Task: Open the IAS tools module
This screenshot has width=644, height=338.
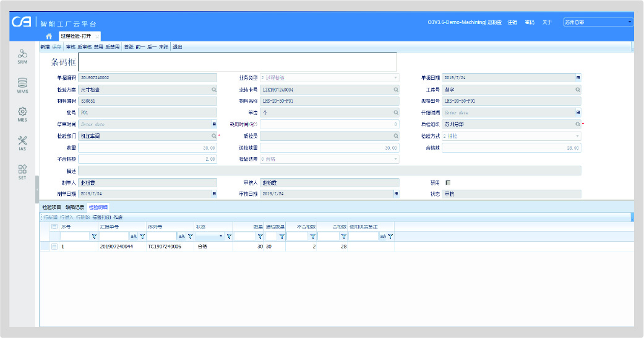Action: (22, 143)
